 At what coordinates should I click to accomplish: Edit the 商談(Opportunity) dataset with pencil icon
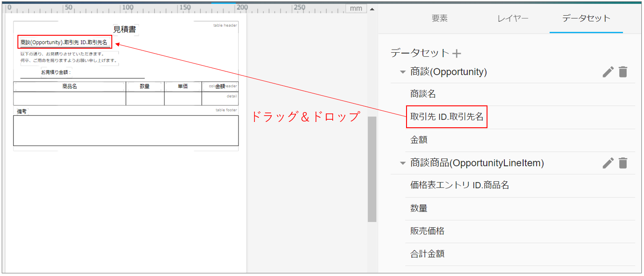click(x=608, y=72)
